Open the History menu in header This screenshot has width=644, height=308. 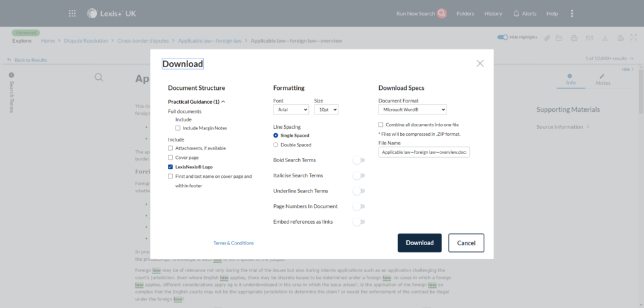tap(493, 13)
